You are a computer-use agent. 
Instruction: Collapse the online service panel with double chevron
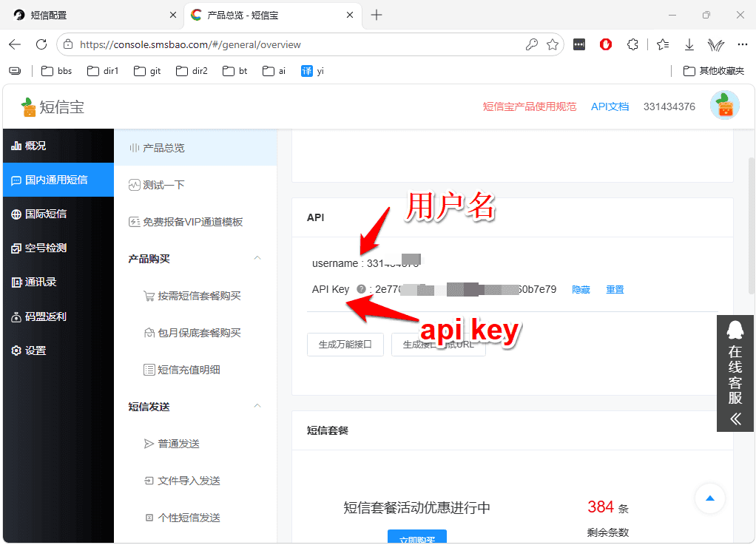735,419
